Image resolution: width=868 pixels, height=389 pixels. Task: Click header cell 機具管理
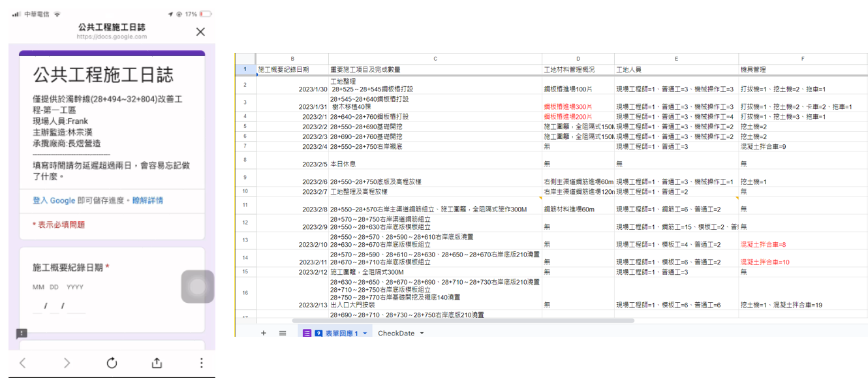[803, 69]
